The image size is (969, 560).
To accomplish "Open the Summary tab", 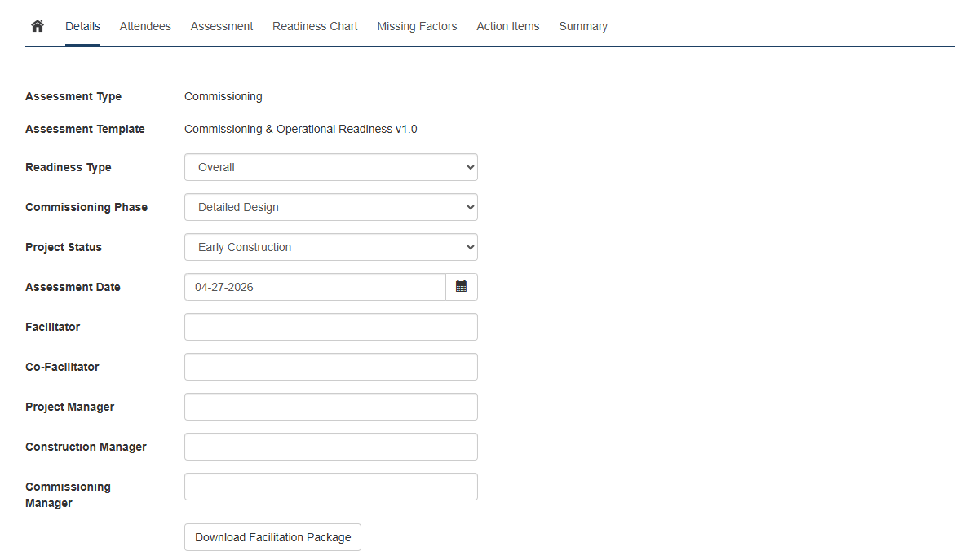I will click(x=583, y=26).
